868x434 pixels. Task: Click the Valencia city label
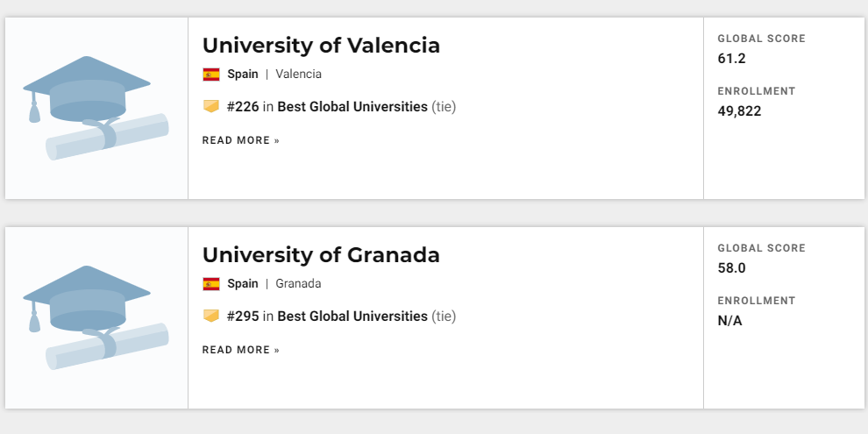pos(298,75)
